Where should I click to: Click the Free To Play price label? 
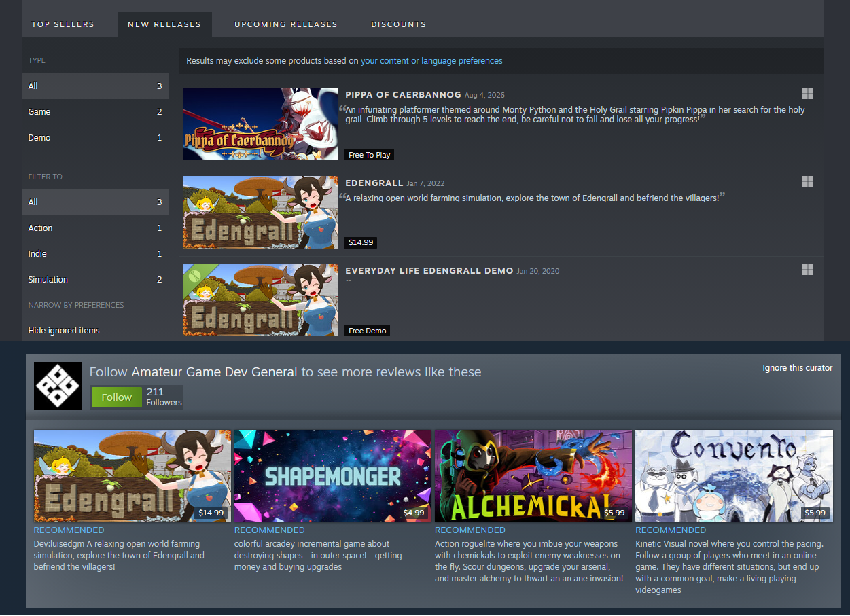pyautogui.click(x=369, y=155)
